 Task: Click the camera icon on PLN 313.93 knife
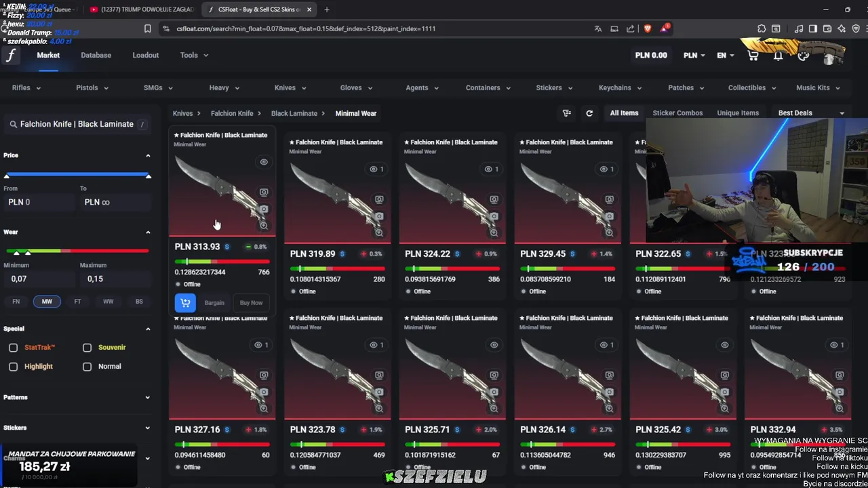pyautogui.click(x=264, y=209)
